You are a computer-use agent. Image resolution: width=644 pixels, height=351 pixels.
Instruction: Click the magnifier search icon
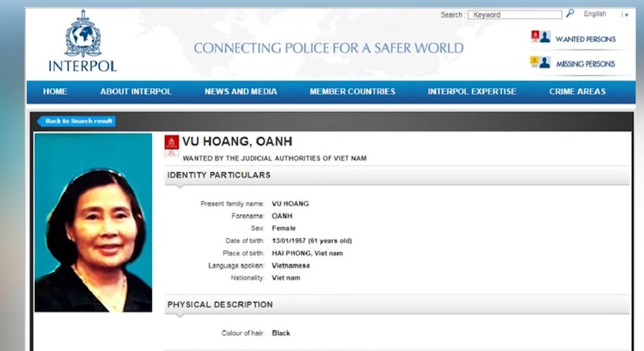click(570, 13)
